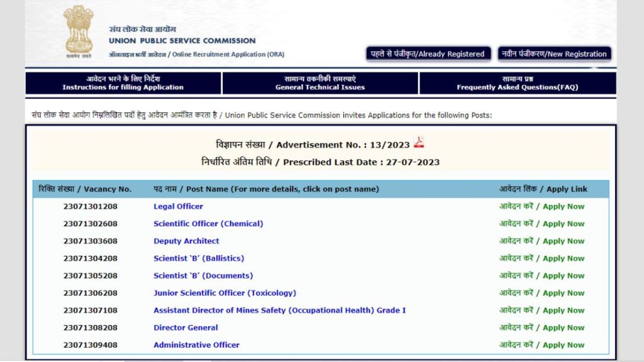Screen dimensions: 644x362
Task: Apply Now for Director General
Action: (541, 327)
